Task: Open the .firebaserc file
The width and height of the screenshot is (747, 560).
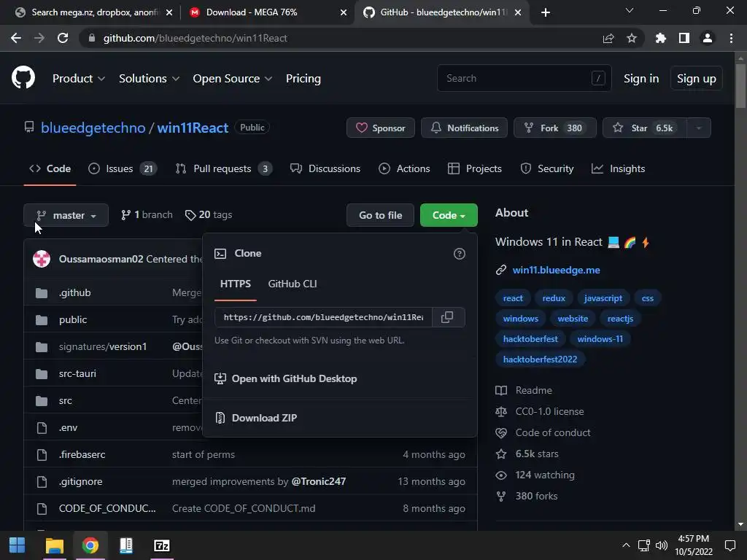Action: click(82, 455)
